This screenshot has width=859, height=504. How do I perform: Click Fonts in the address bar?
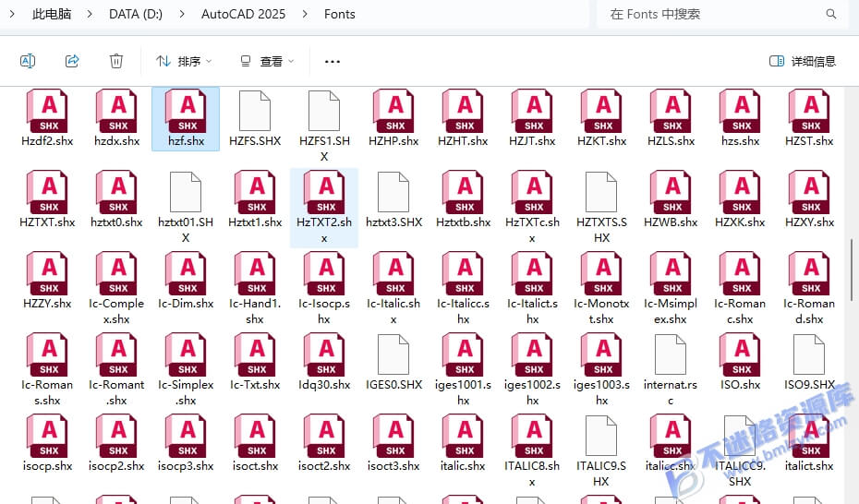point(340,14)
